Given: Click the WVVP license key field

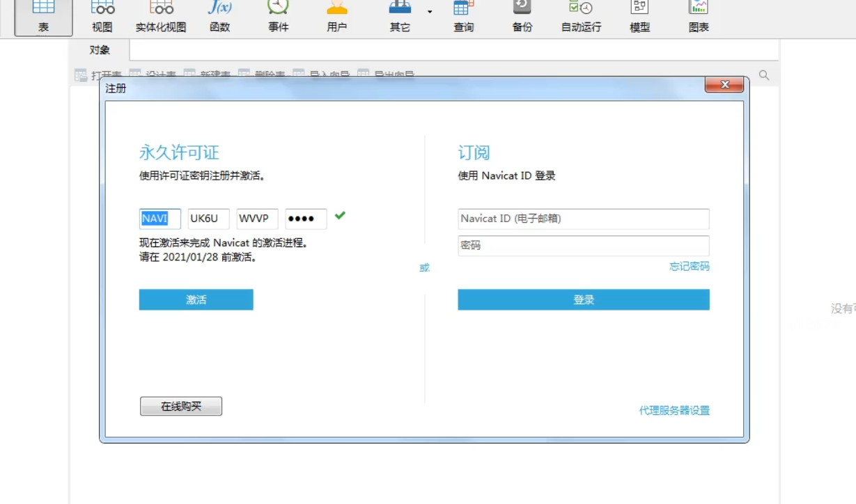Looking at the screenshot, I should point(258,219).
